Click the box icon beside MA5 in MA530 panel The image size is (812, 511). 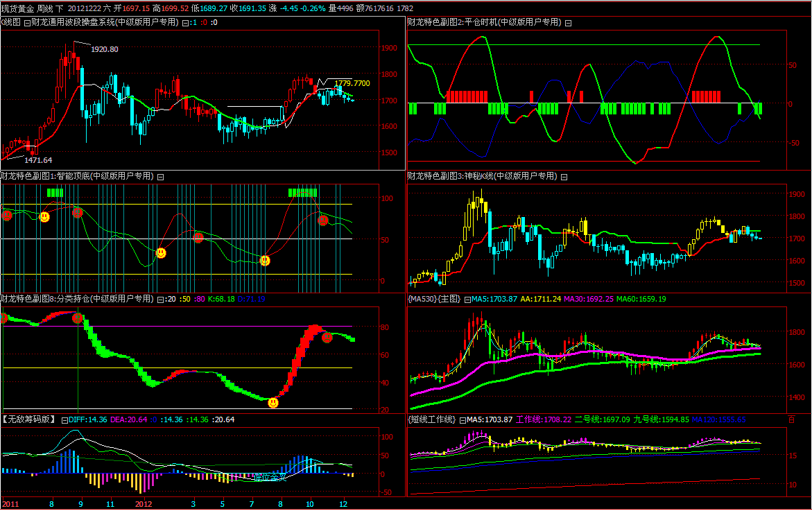pyautogui.click(x=467, y=300)
